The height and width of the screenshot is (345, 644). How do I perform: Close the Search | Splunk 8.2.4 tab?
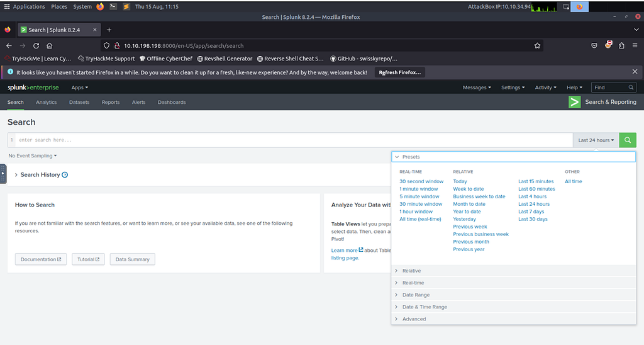pyautogui.click(x=95, y=30)
